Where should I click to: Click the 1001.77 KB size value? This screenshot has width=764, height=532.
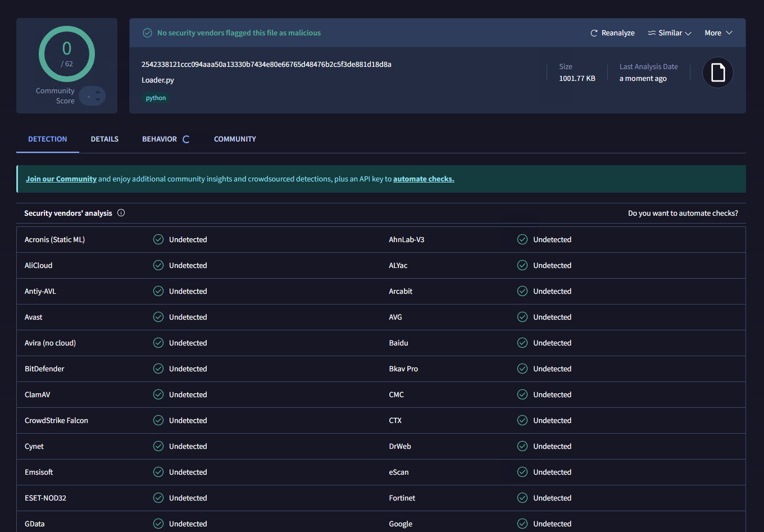(577, 79)
